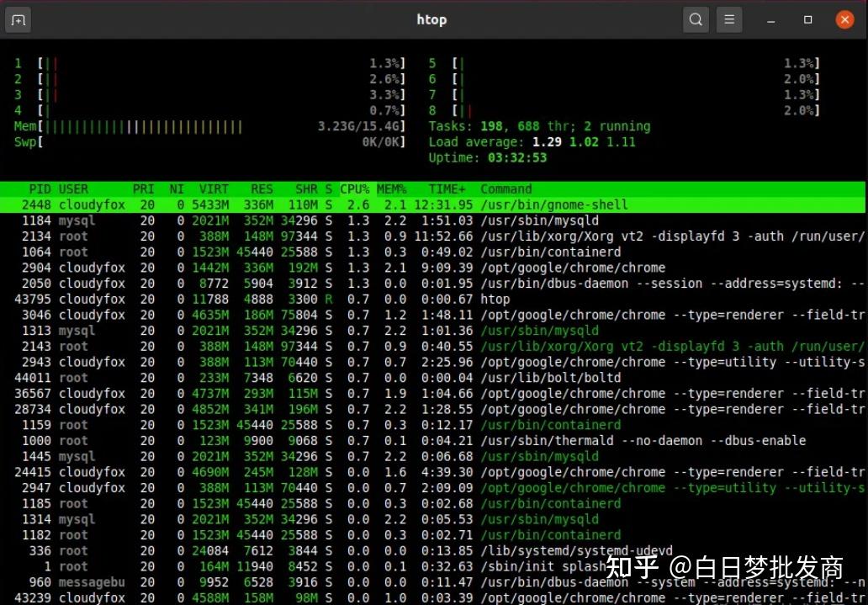Select the /usr/bin/gnome-shell process row

(434, 205)
